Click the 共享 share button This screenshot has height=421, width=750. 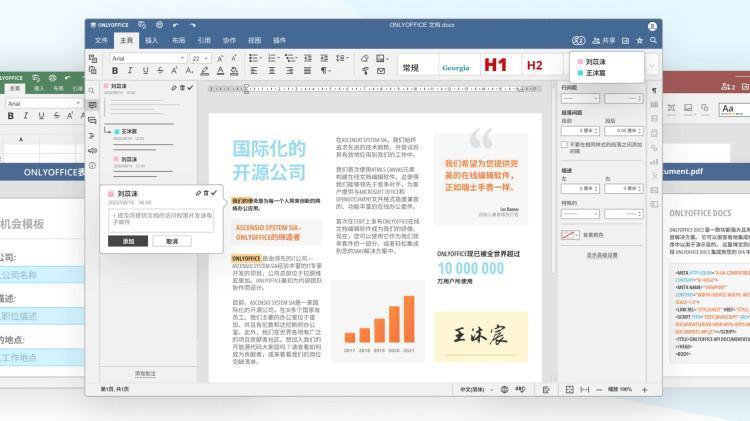(604, 41)
